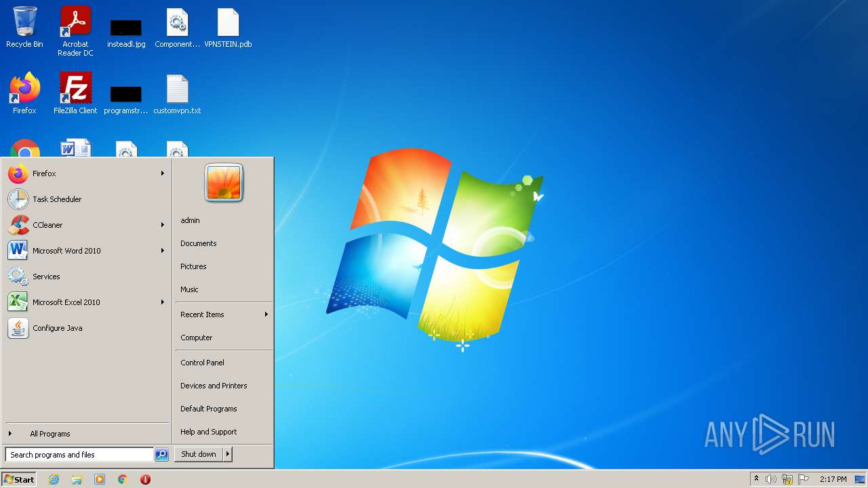This screenshot has height=488, width=868.
Task: Select VPNSTEIN.pdb file icon
Action: pyautogui.click(x=228, y=28)
